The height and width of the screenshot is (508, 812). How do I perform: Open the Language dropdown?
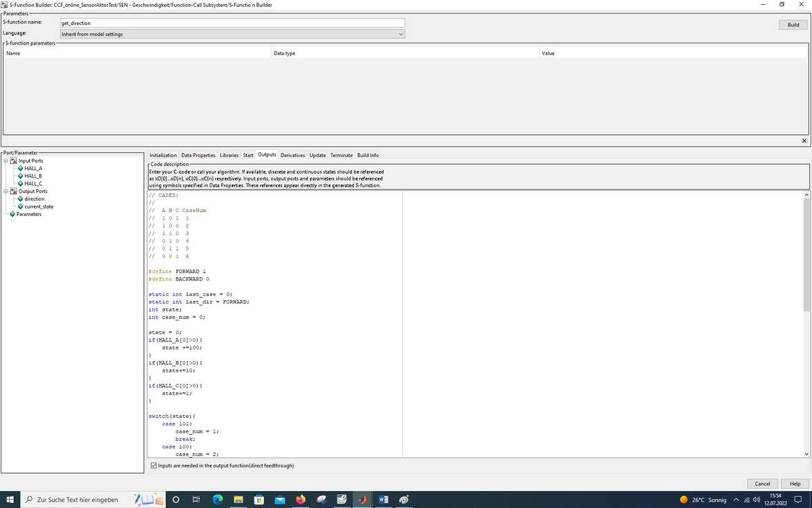click(232, 34)
